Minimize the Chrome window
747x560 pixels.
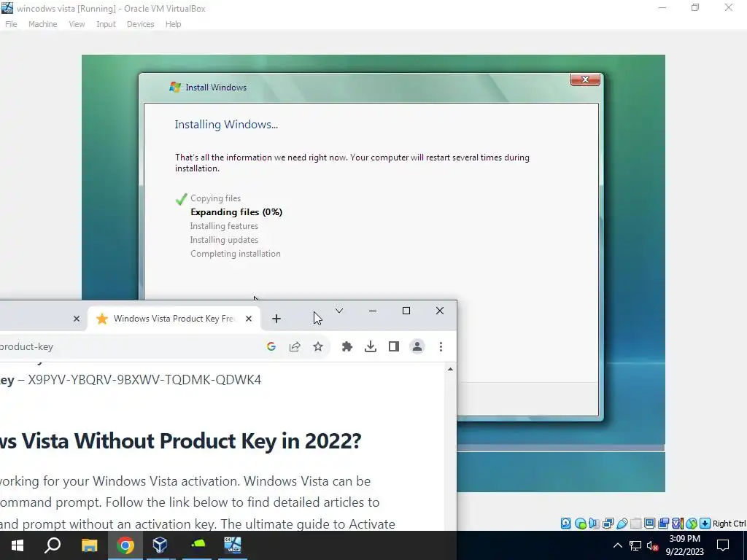(373, 311)
